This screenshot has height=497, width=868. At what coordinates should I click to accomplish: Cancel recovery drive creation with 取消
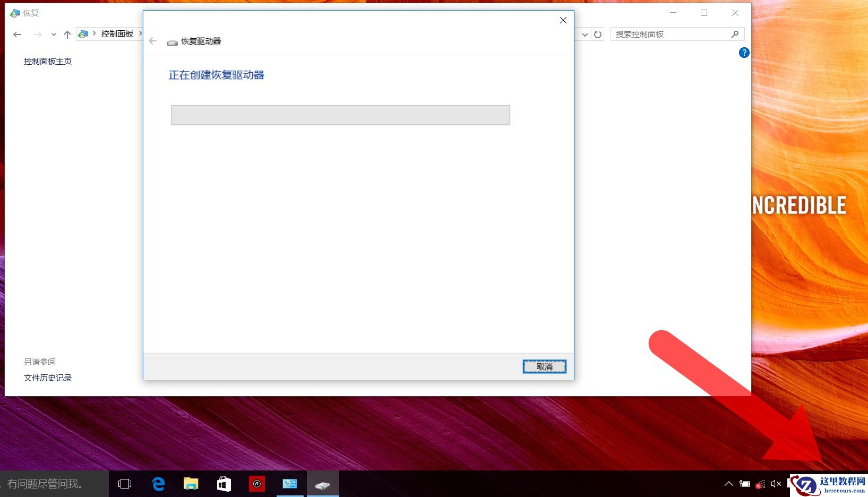[544, 366]
